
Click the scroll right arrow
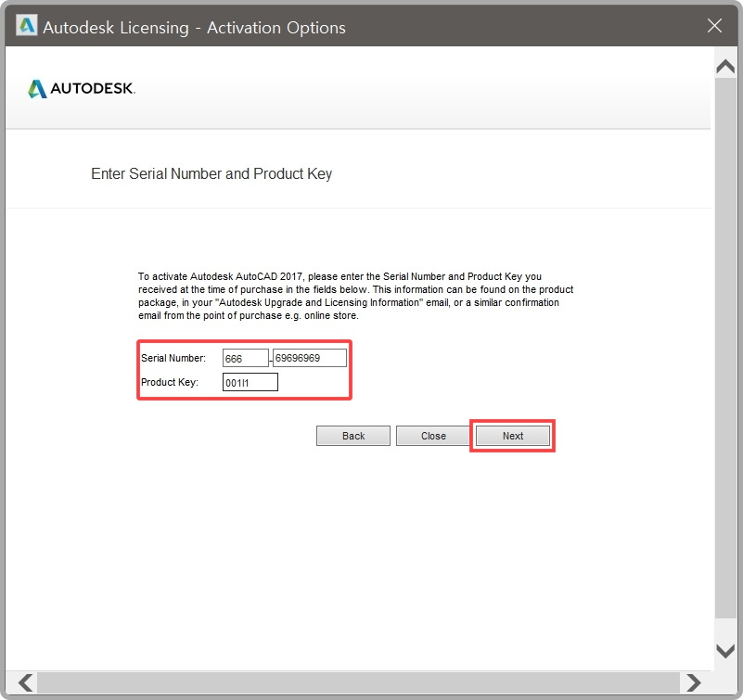(693, 682)
